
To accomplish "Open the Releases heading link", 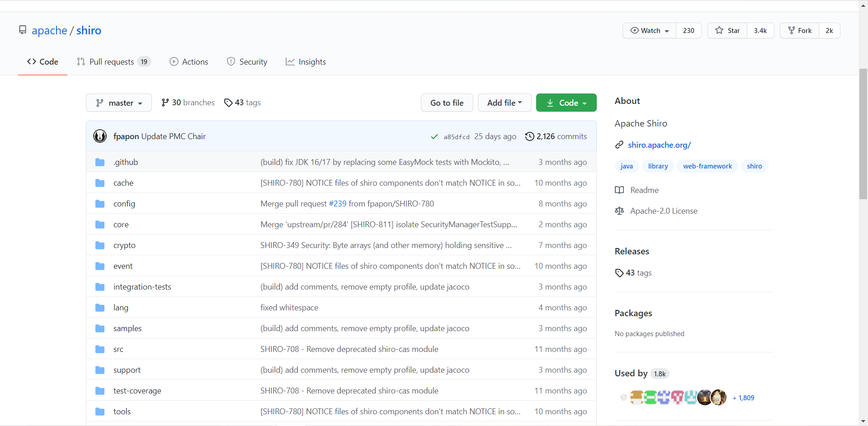I will click(632, 251).
